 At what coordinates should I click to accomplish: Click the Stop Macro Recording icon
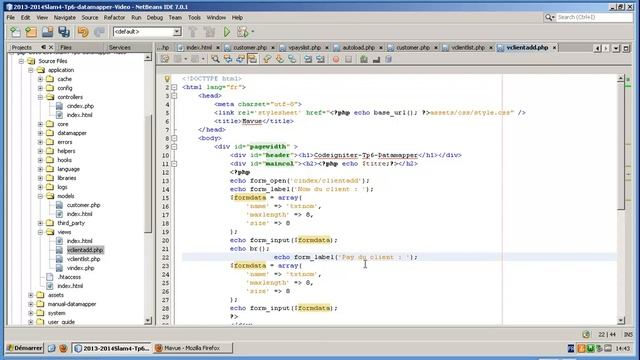coord(349,59)
